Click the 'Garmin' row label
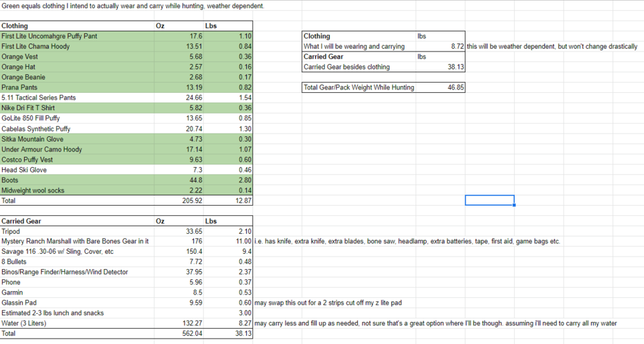The width and height of the screenshot is (644, 344). point(77,292)
